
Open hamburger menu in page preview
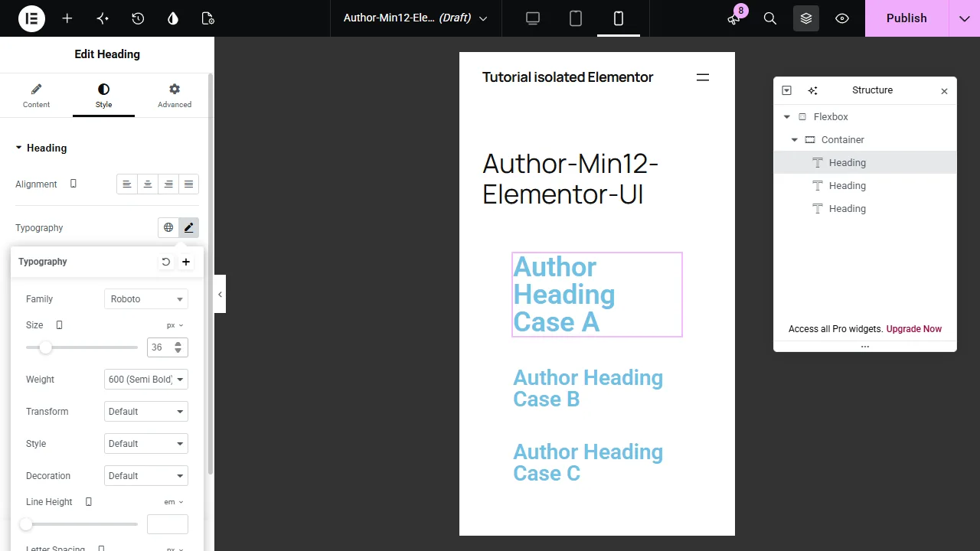703,77
